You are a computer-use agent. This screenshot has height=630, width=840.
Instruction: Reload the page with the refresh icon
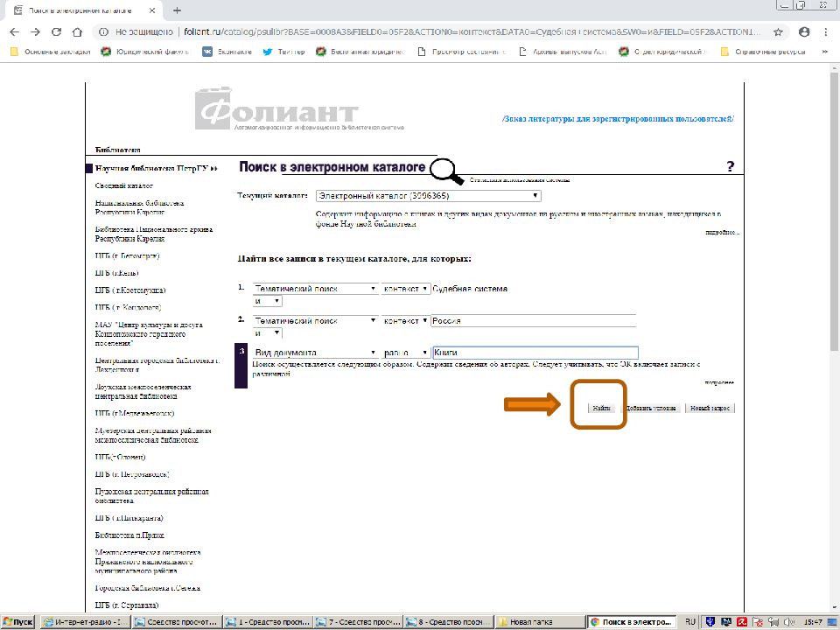[x=57, y=31]
